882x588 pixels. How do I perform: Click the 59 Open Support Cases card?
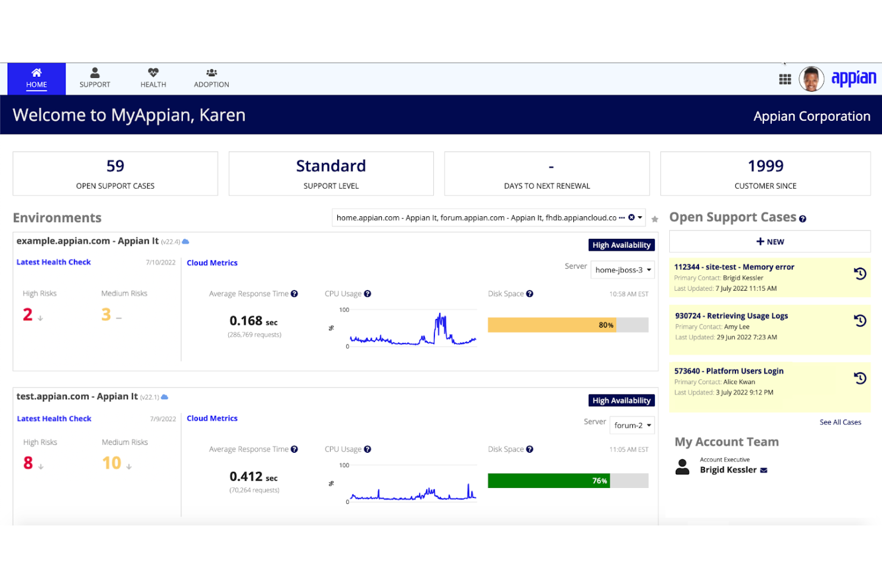click(x=115, y=173)
